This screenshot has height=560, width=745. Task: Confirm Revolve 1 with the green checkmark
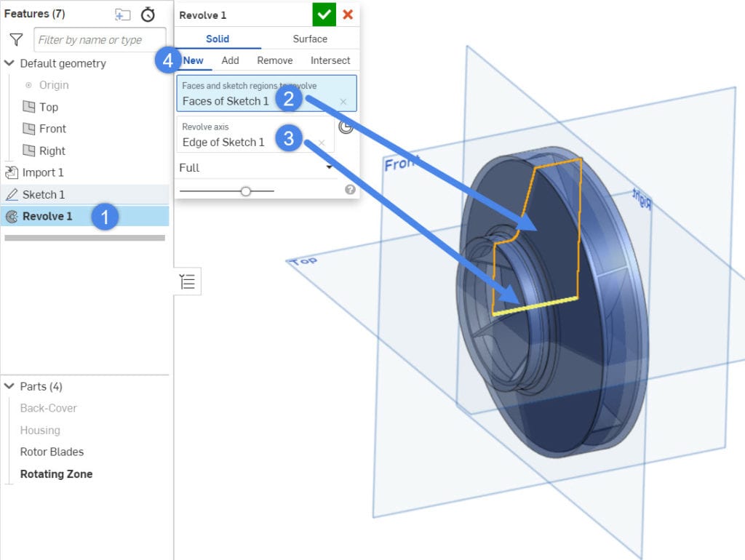(324, 14)
